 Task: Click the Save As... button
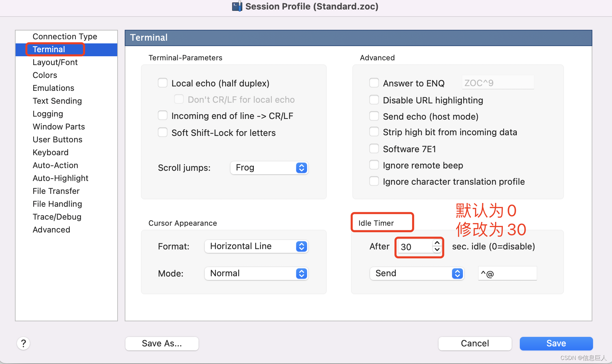162,343
